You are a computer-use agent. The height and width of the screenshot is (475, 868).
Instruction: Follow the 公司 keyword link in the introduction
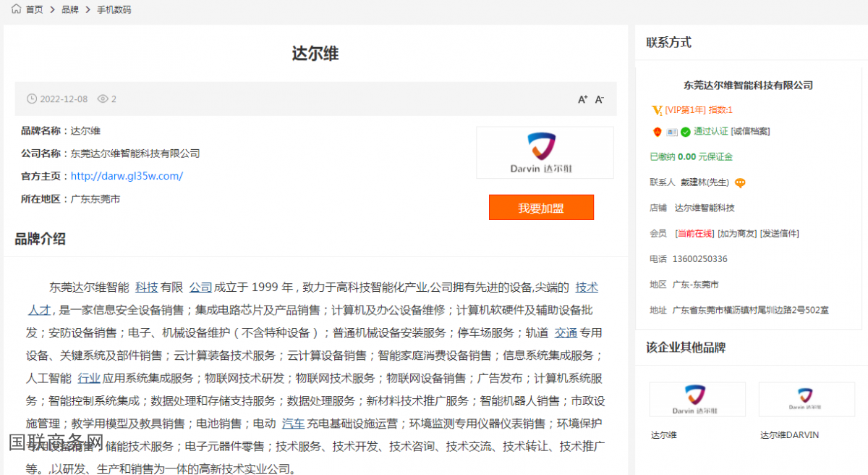200,287
